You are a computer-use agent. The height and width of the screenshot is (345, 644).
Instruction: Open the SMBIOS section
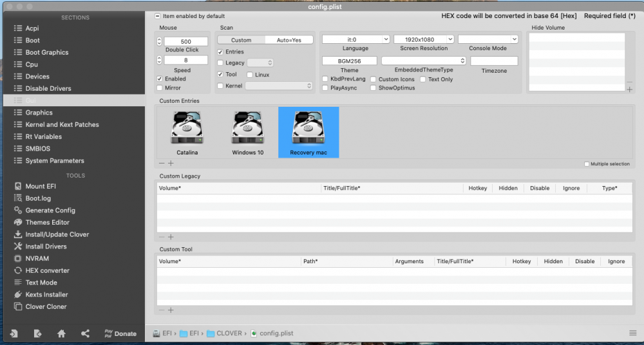(38, 149)
